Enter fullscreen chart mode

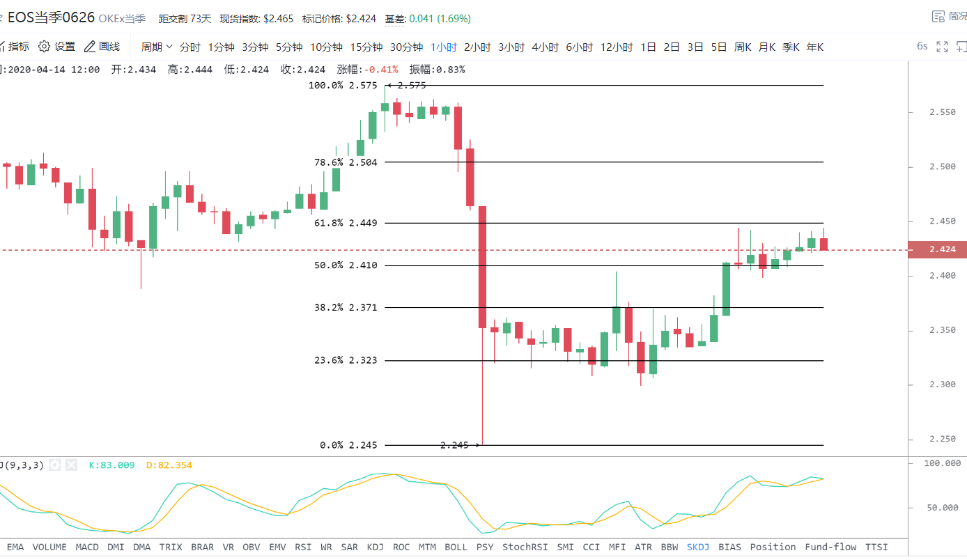coord(943,47)
